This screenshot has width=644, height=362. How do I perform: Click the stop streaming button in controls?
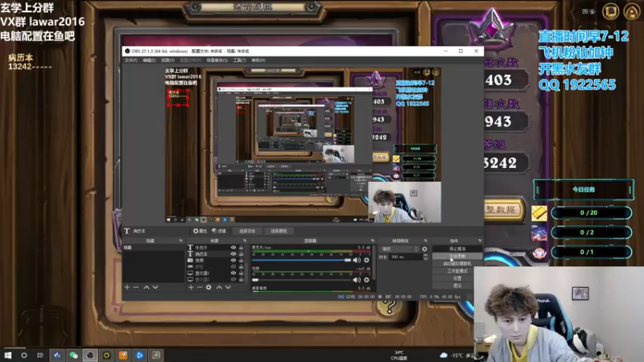[x=457, y=249]
